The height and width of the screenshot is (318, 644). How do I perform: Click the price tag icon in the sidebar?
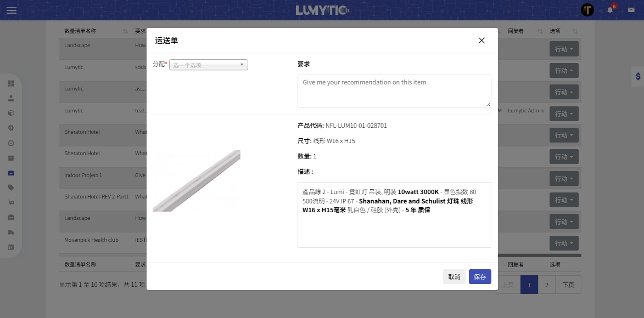click(x=11, y=187)
